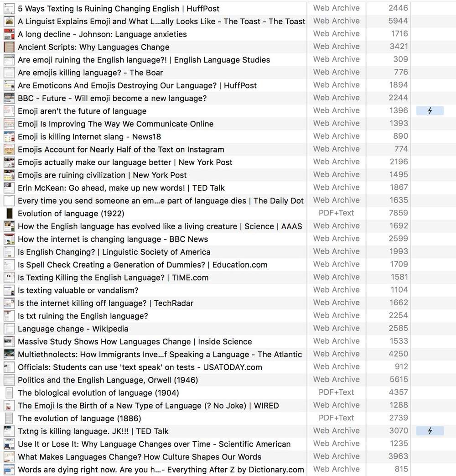Select 'The Emoji Is the Birth of a New Type of Language'

pos(148,406)
